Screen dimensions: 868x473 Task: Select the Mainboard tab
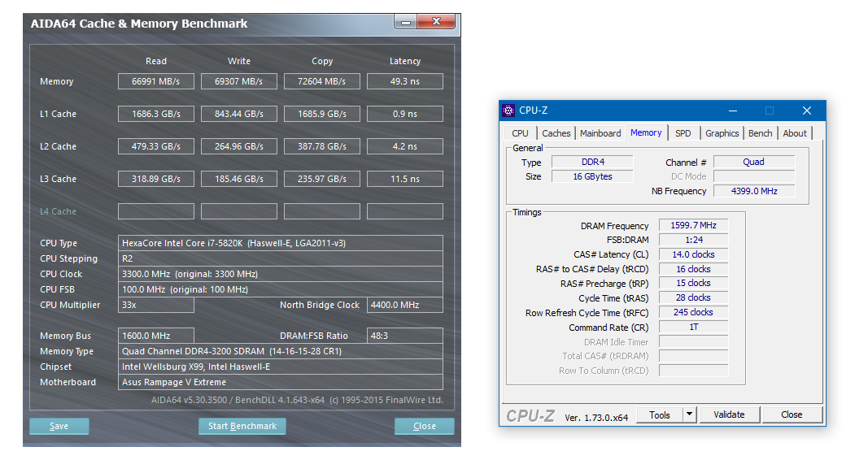[x=600, y=133]
